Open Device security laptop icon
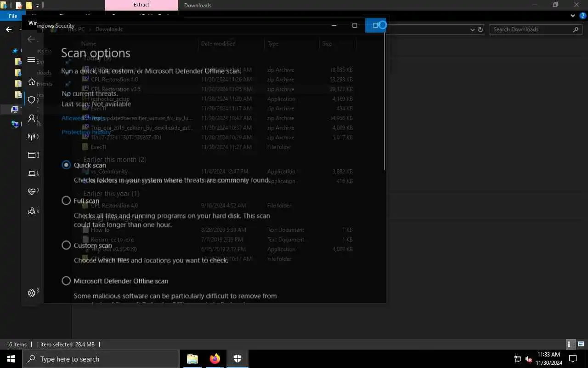This screenshot has width=588, height=368. 32,173
